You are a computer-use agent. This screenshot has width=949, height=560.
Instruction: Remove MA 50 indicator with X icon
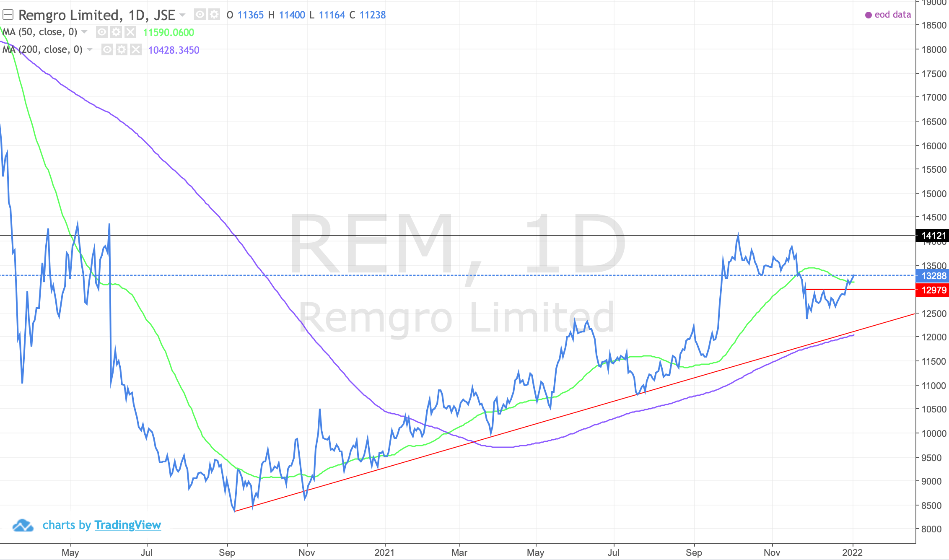click(x=130, y=32)
